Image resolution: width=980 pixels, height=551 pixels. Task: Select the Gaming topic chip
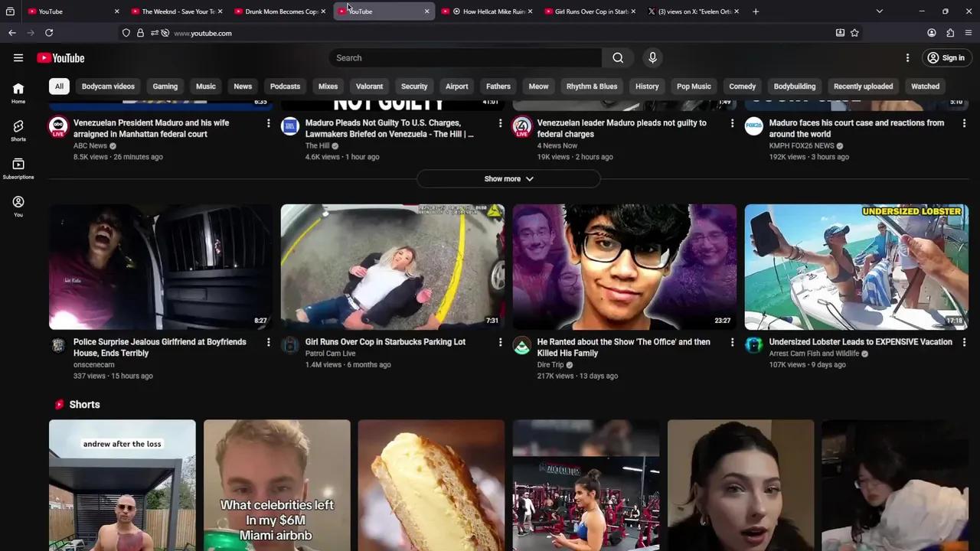(x=165, y=86)
